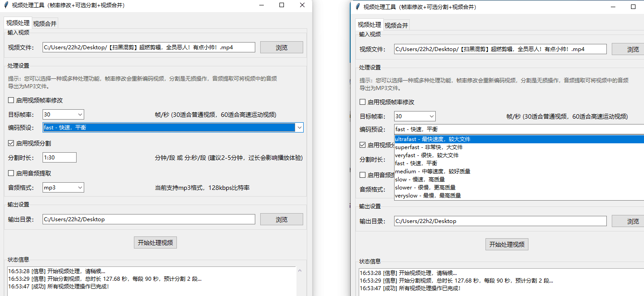Switch to 视频合并 tab in right window
The image size is (644, 296).
click(396, 26)
